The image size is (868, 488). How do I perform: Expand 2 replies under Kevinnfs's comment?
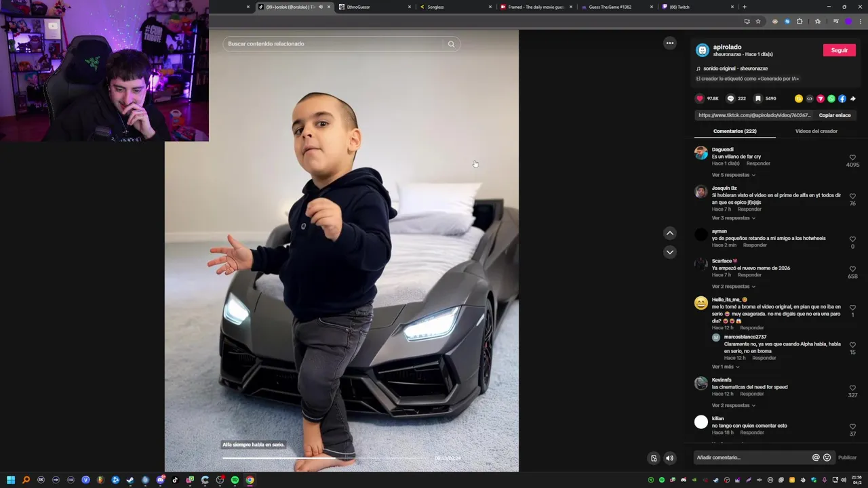point(733,405)
